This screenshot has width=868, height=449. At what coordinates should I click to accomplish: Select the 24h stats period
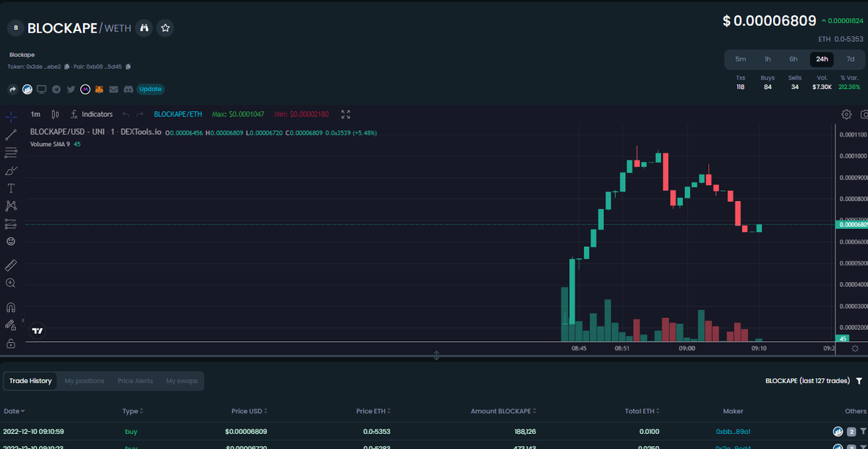pyautogui.click(x=822, y=59)
